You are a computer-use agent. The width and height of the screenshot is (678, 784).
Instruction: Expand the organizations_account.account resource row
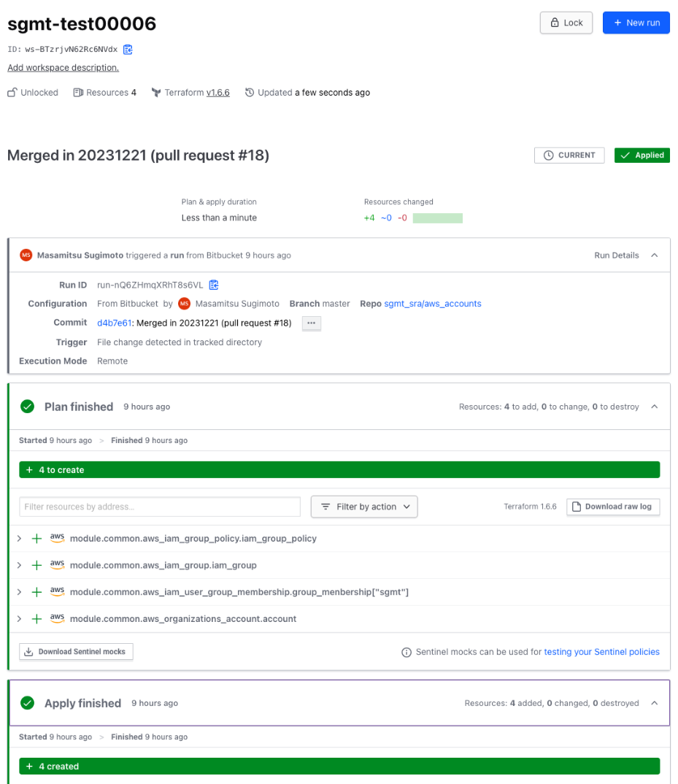point(20,619)
